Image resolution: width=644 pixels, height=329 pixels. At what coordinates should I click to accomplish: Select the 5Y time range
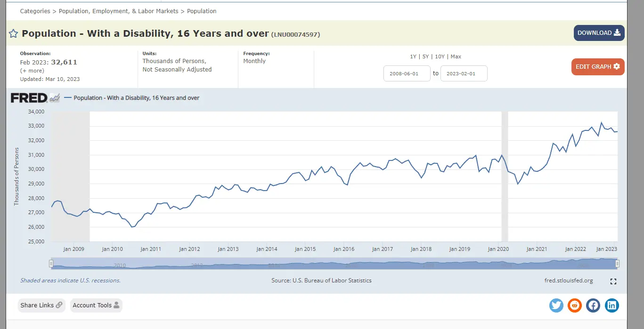[425, 56]
